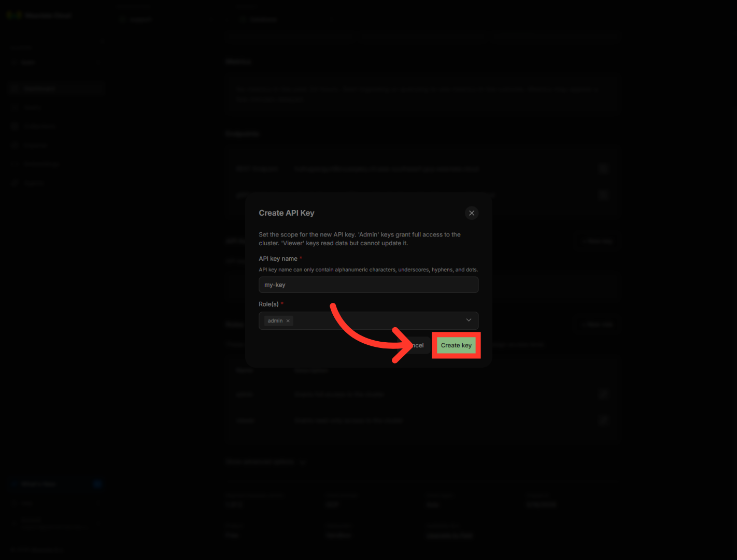Click the 'API key name' field label
Viewport: 737px width, 560px height.
[x=278, y=259]
